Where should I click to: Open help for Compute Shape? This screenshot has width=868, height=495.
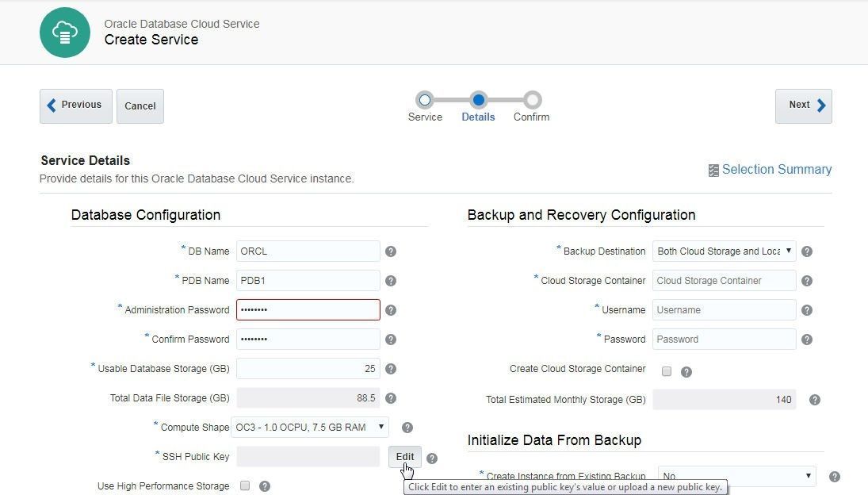(407, 428)
